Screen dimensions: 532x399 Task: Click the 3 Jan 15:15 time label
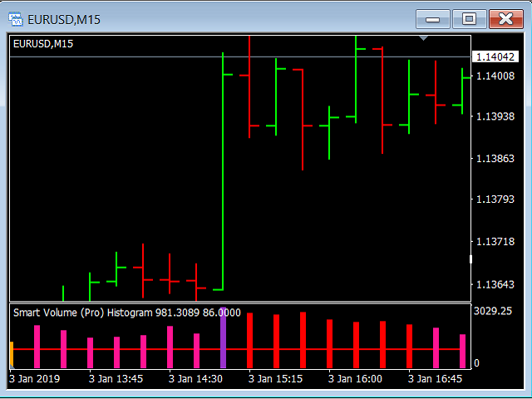pyautogui.click(x=275, y=379)
